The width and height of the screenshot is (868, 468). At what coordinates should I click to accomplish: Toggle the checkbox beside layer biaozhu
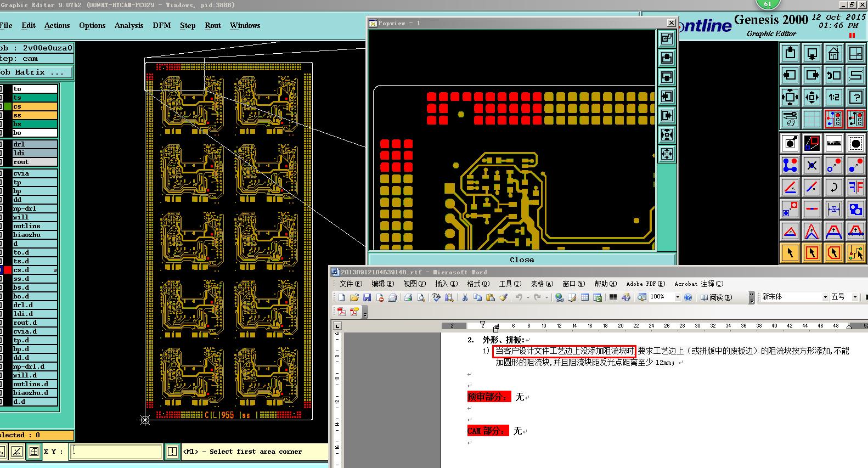[1, 235]
